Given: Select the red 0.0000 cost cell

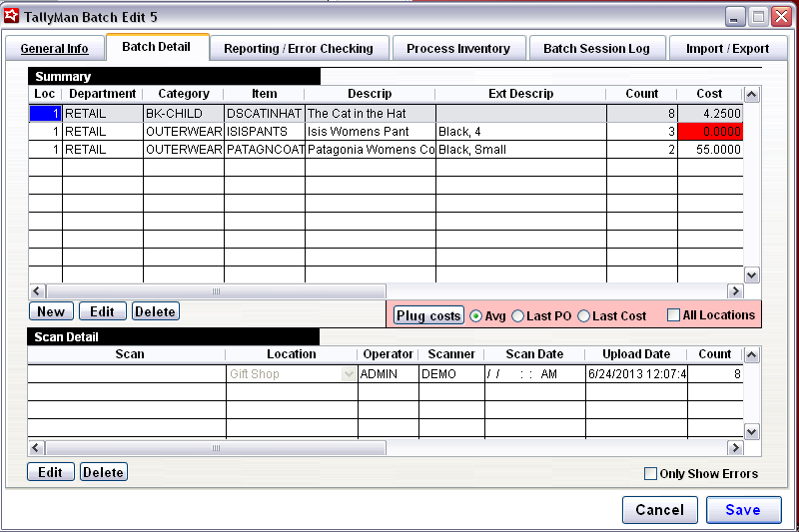Looking at the screenshot, I should [710, 132].
